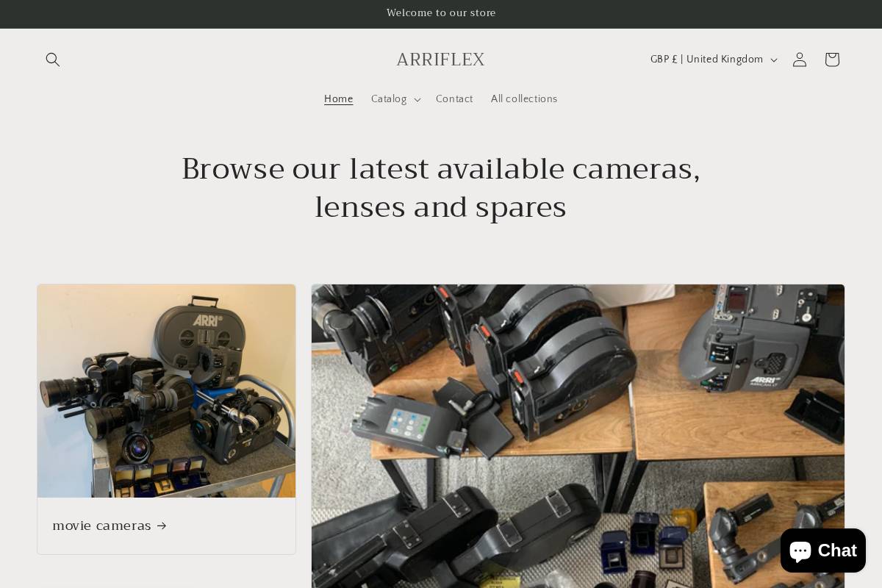Click the movie cameras collection thumbnail
Screen dimensions: 882x588
[166, 390]
